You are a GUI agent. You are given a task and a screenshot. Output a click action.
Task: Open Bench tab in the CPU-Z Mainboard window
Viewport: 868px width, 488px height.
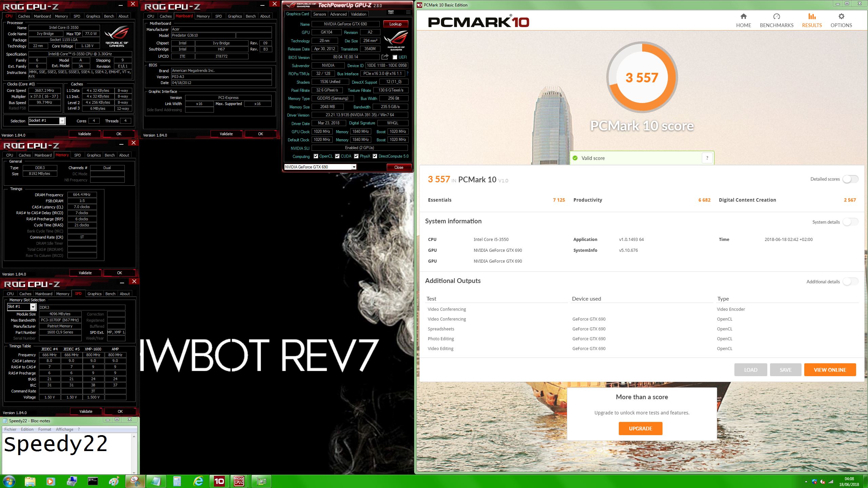(251, 16)
